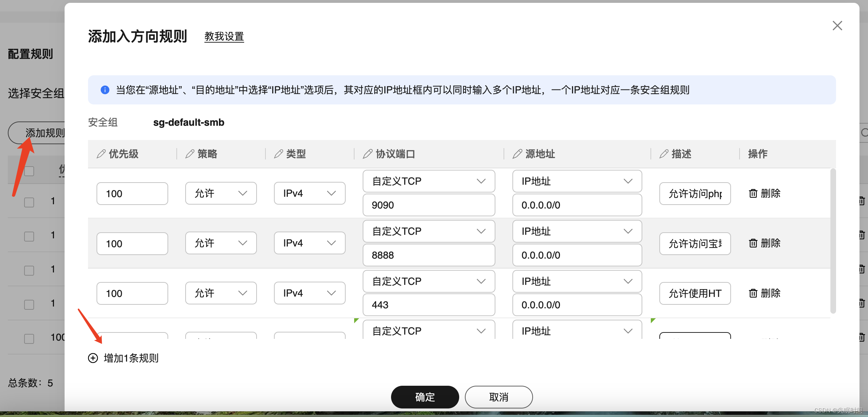
Task: Open 自定义TCP protocol dropdown above 443
Action: pos(429,281)
